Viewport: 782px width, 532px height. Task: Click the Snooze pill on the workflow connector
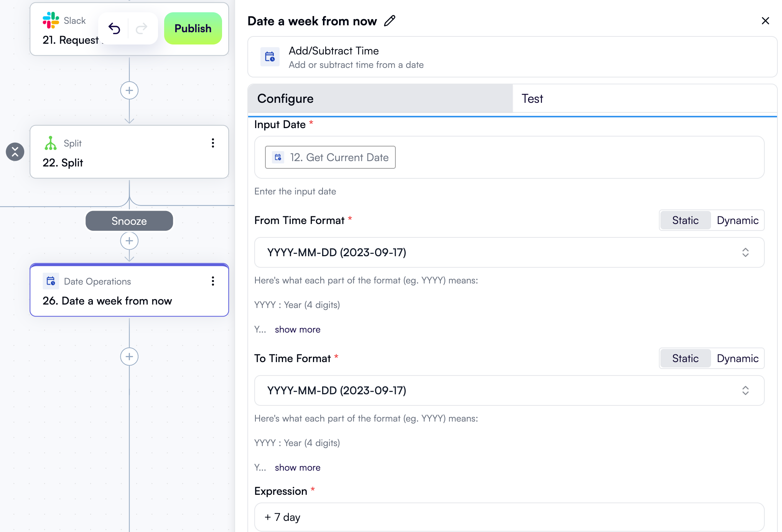tap(129, 221)
